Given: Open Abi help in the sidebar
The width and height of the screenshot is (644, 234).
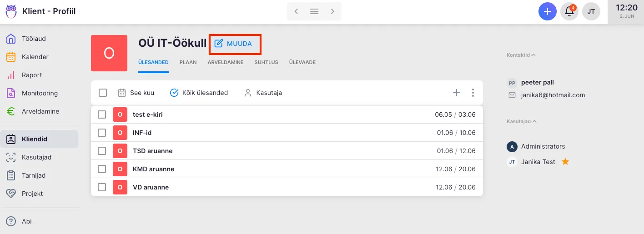Looking at the screenshot, I should [x=26, y=221].
